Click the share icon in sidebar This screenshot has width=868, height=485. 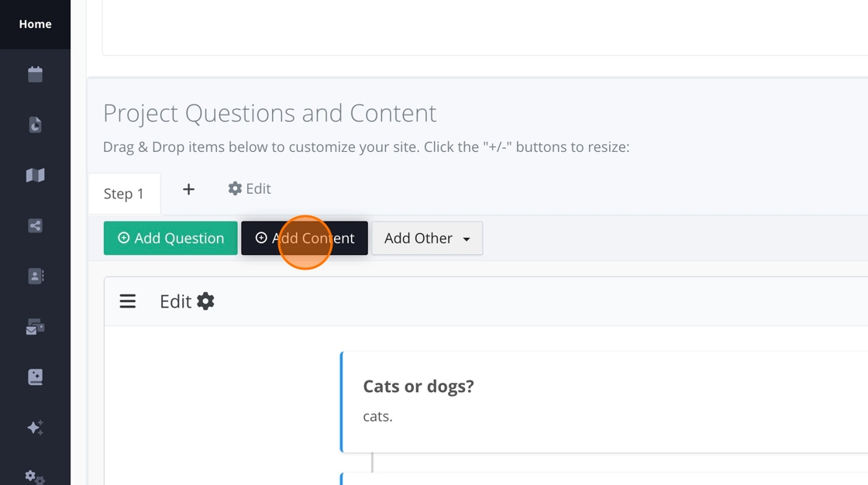pos(35,225)
